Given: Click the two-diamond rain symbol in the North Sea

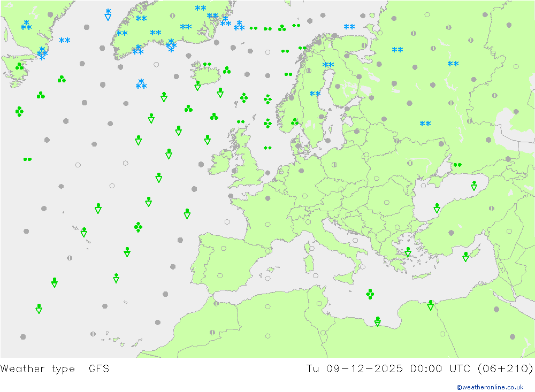Looking at the screenshot, I should [267, 148].
